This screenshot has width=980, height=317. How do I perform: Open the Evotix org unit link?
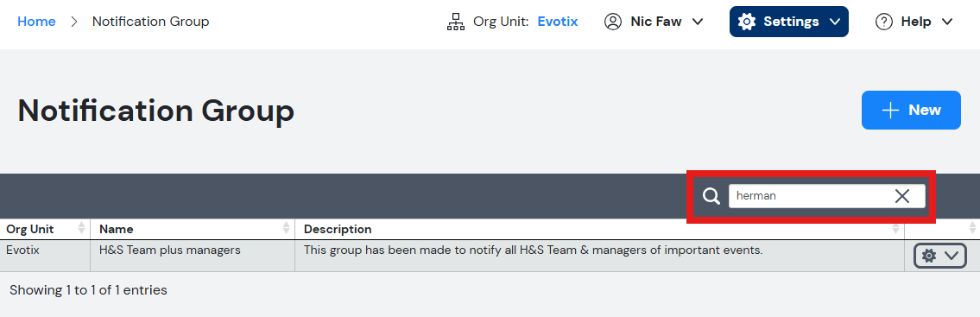coord(558,22)
